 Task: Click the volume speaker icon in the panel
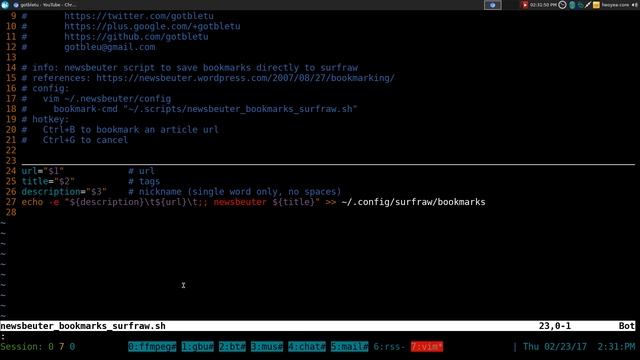coord(634,5)
